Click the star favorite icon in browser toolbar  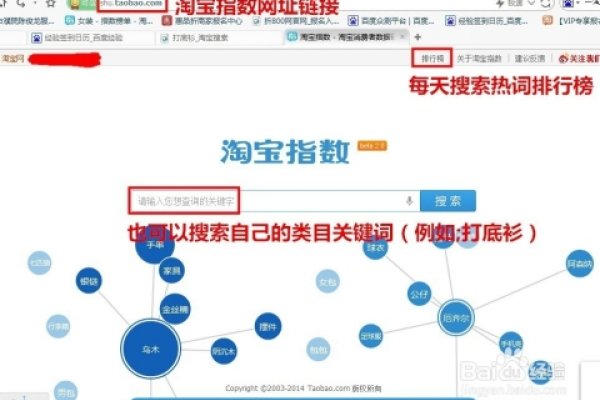click(x=51, y=3)
